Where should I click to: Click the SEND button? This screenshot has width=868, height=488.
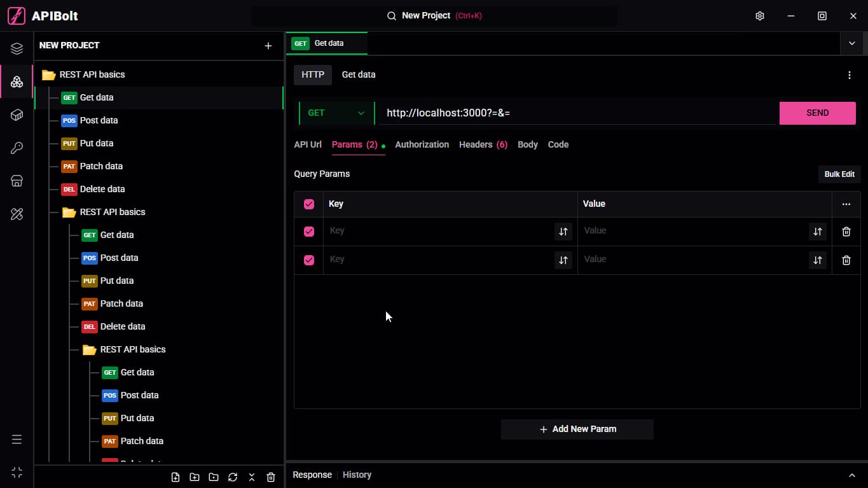pyautogui.click(x=817, y=113)
